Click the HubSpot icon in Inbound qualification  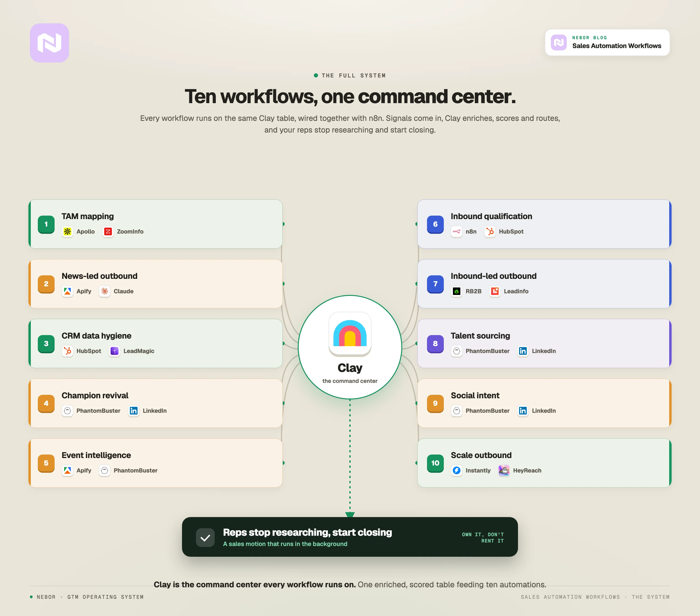coord(490,232)
